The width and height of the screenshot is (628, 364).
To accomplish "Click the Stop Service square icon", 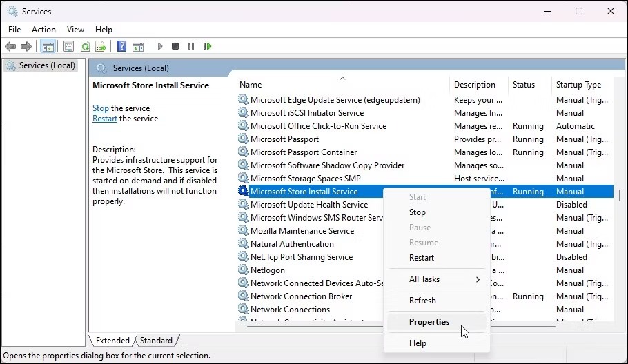I will coord(175,46).
